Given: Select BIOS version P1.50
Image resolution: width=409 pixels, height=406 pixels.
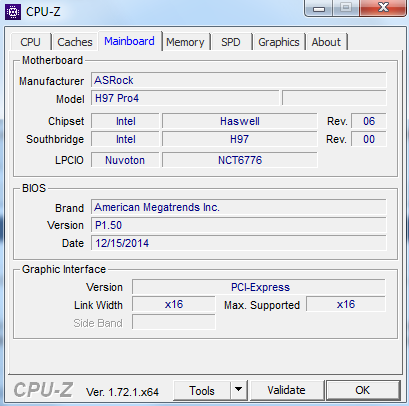Looking at the screenshot, I should pos(239,225).
